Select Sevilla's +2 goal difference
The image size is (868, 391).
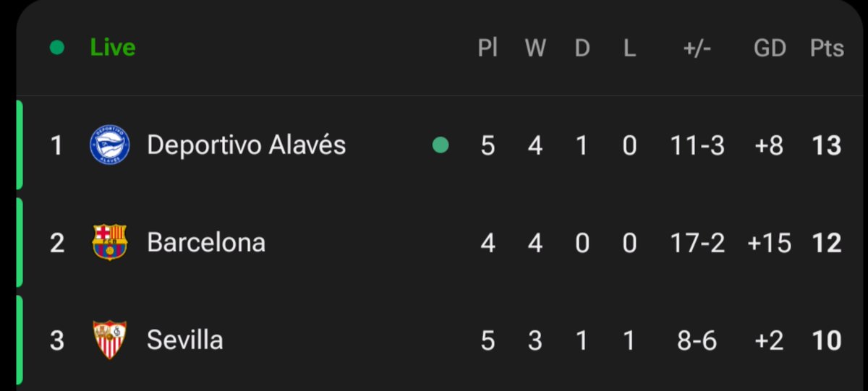[x=769, y=340]
